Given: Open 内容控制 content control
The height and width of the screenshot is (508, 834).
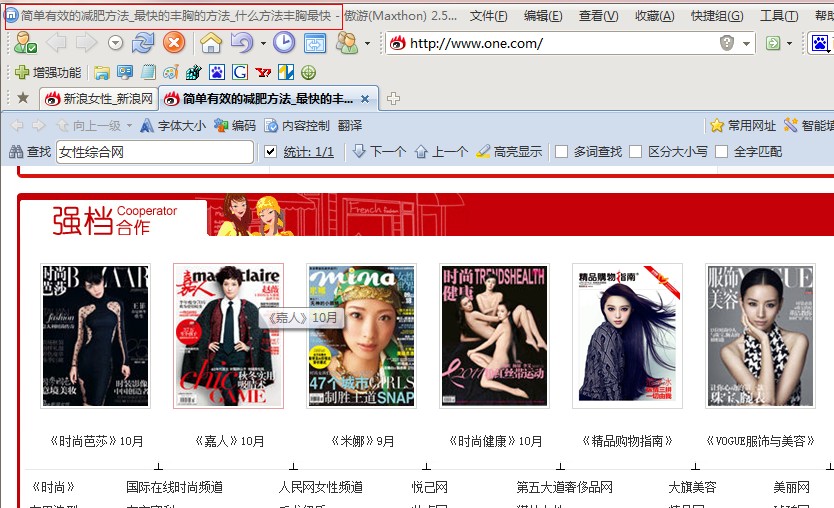Looking at the screenshot, I should coord(297,126).
